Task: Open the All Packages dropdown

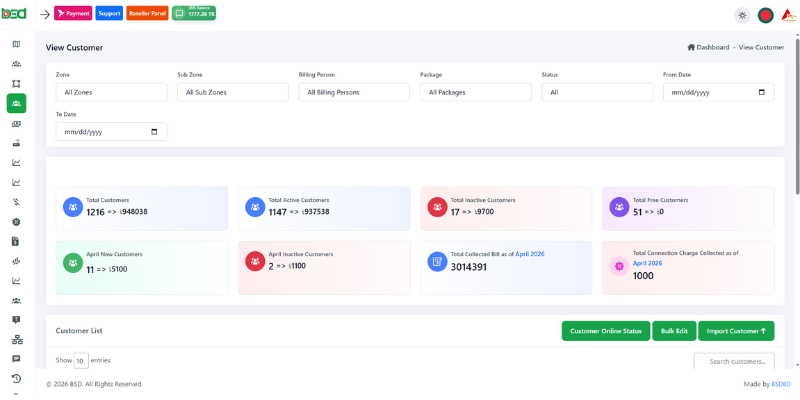Action: pos(476,92)
